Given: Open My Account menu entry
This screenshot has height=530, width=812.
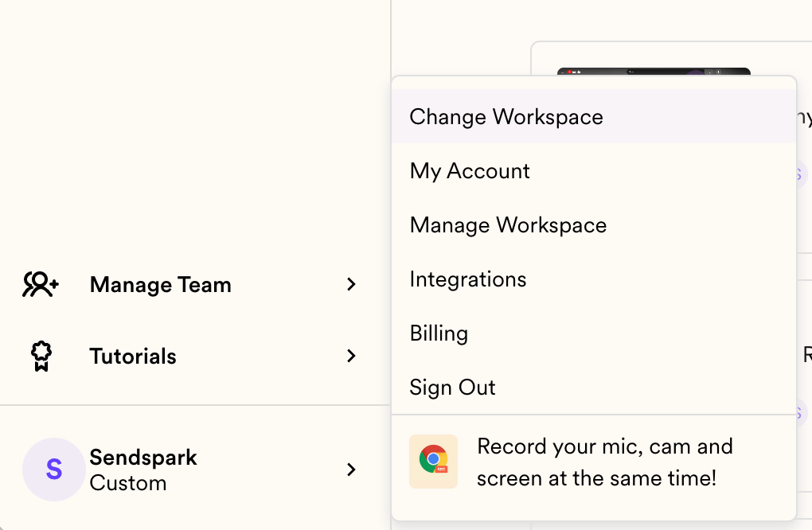Looking at the screenshot, I should [x=594, y=171].
